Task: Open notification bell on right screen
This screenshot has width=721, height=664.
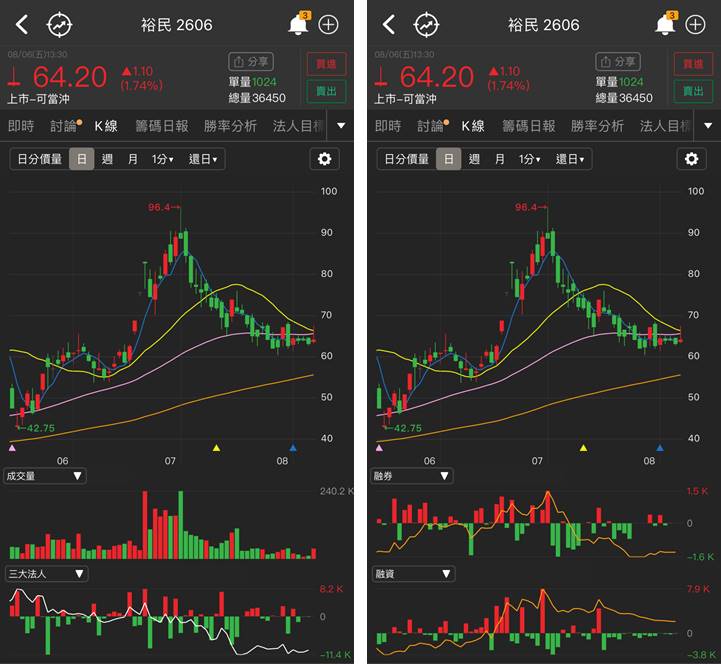Action: click(x=666, y=23)
